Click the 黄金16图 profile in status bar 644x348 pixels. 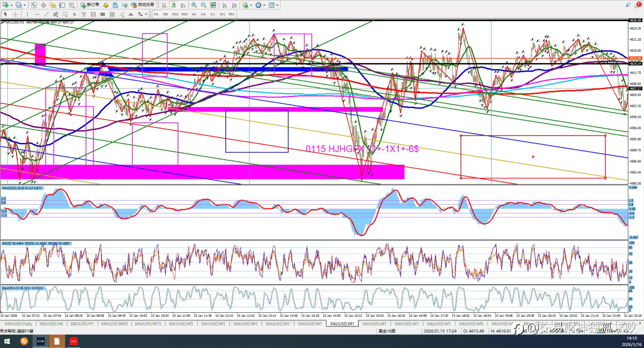(x=387, y=331)
